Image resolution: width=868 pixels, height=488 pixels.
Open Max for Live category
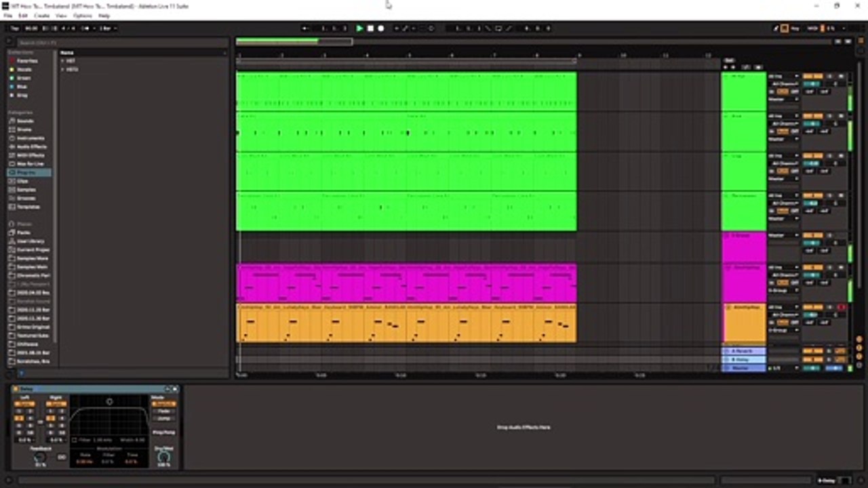[x=30, y=164]
